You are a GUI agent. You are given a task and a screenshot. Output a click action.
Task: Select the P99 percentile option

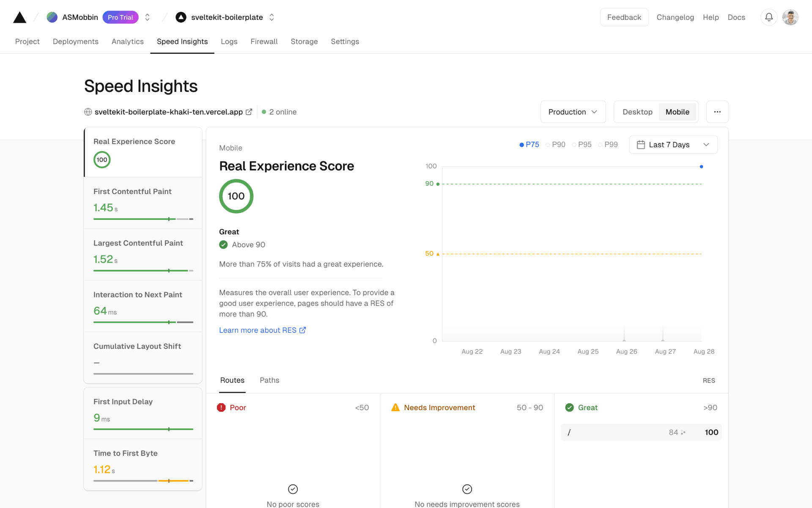coord(608,145)
